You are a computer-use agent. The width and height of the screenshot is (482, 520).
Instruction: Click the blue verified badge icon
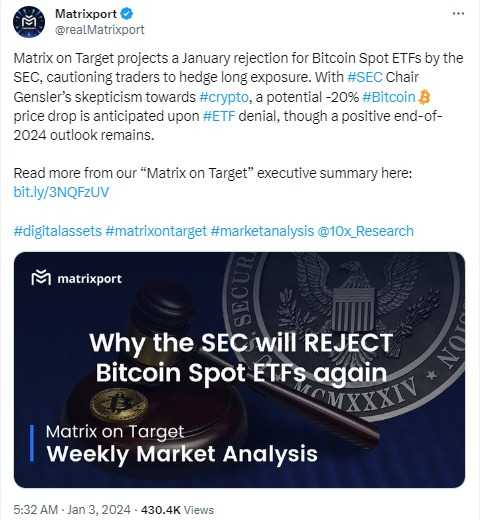[127, 14]
